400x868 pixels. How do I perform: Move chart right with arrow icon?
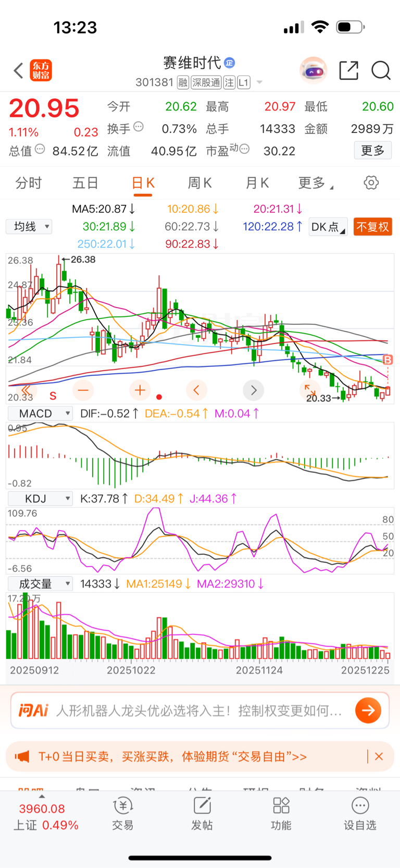click(x=254, y=390)
